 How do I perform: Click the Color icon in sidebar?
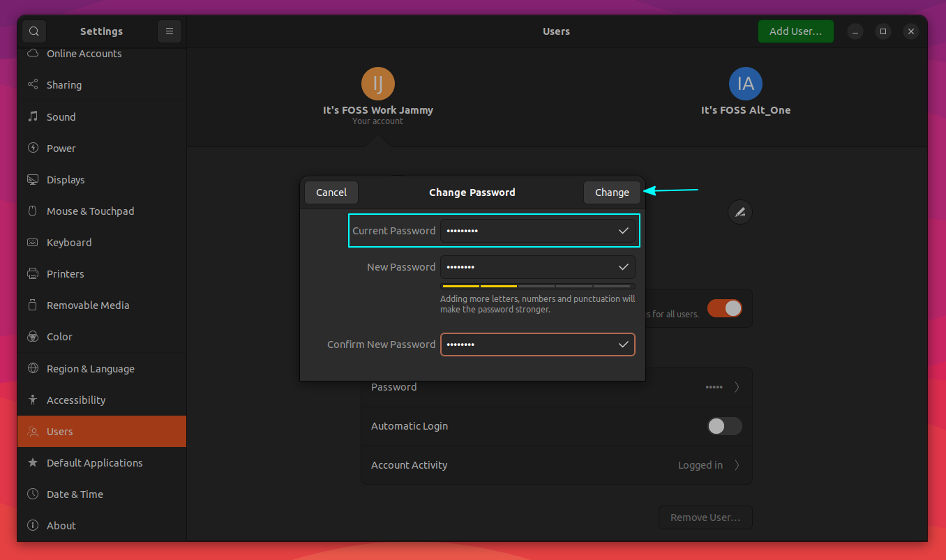pyautogui.click(x=33, y=337)
